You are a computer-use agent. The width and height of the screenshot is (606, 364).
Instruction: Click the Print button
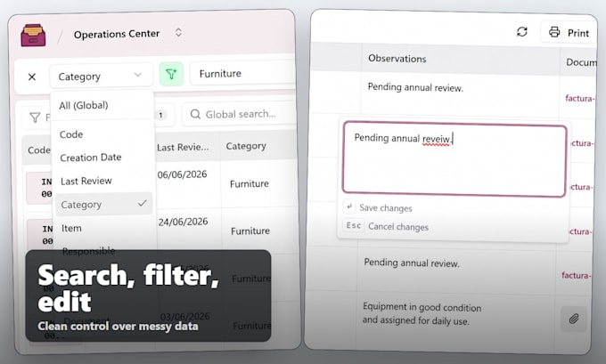569,32
